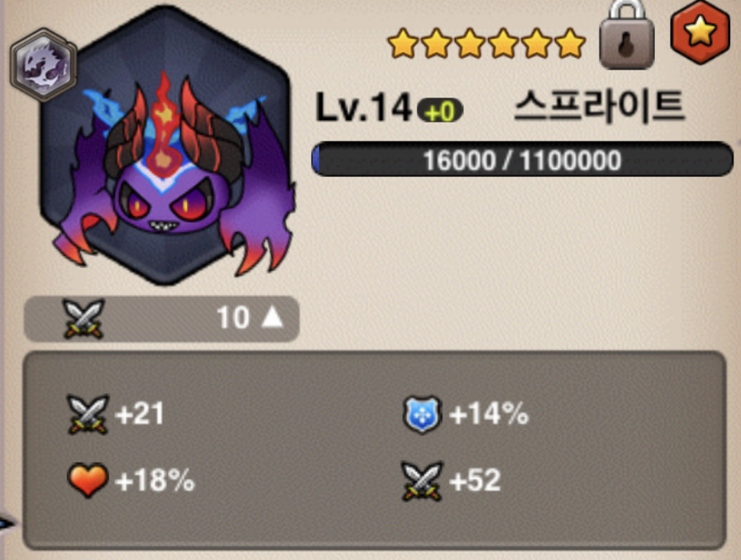This screenshot has height=560, width=741.
Task: Click the first gold star rating
Action: click(x=403, y=44)
